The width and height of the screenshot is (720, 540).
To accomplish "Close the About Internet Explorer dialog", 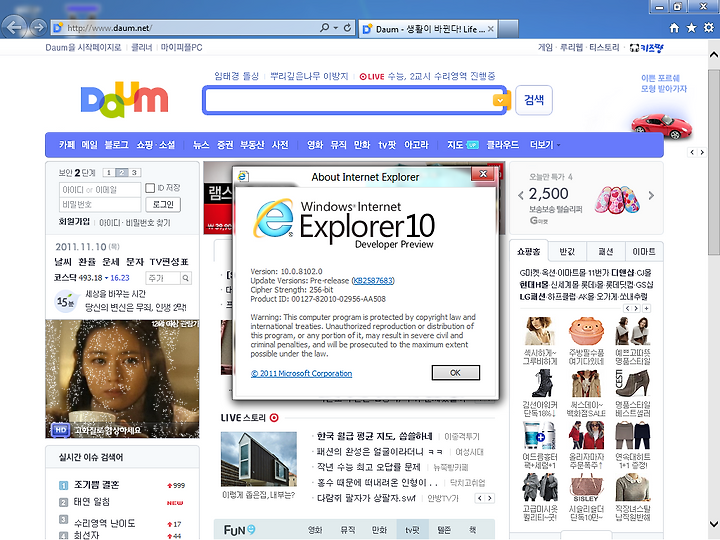I will (x=483, y=174).
